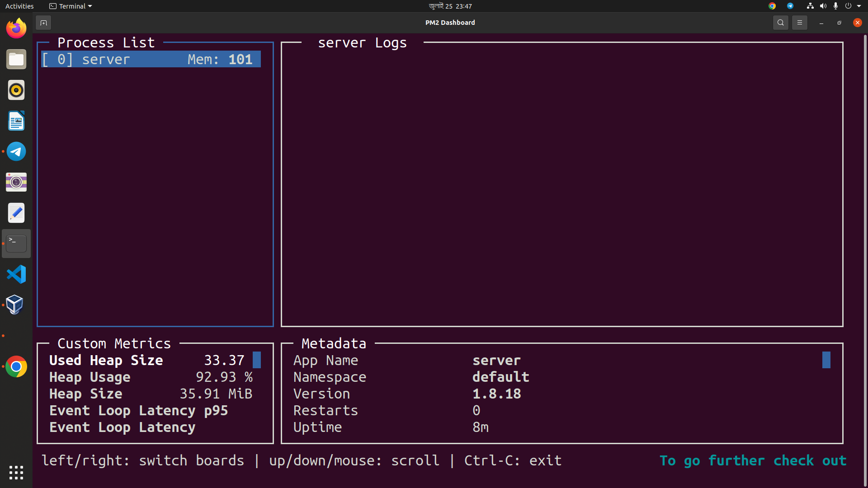
Task: Open Telegram from the dock
Action: click(16, 151)
